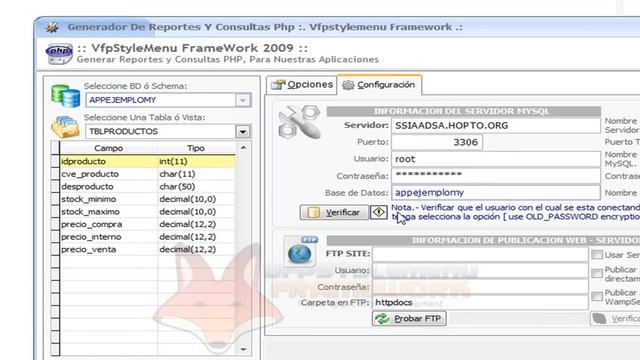Toggle the Publicar WampSe... checkbox
640x360 pixels.
click(597, 296)
